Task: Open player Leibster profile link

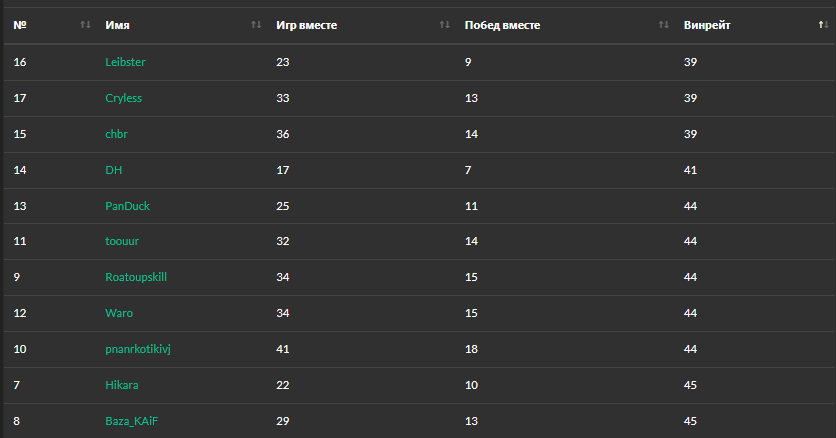Action: point(125,62)
